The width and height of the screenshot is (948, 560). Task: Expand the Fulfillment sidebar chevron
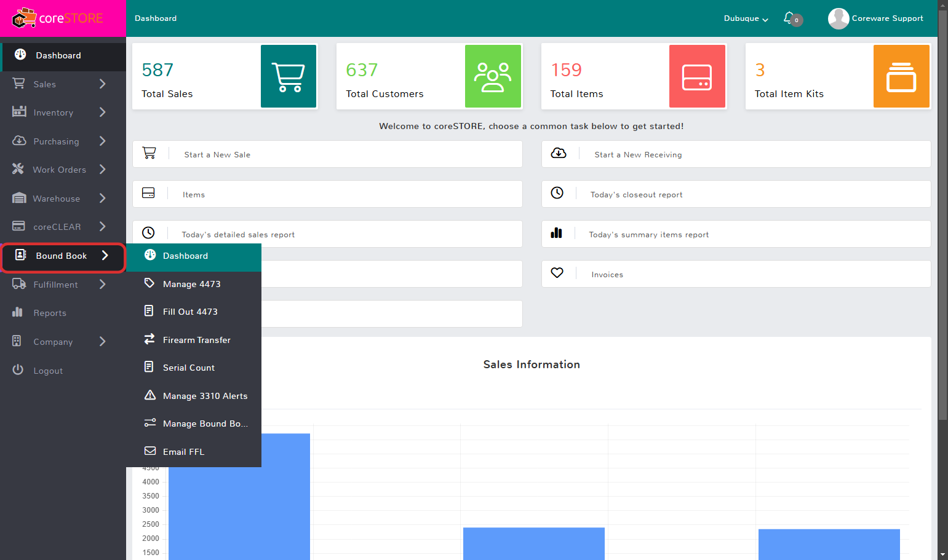click(x=103, y=284)
